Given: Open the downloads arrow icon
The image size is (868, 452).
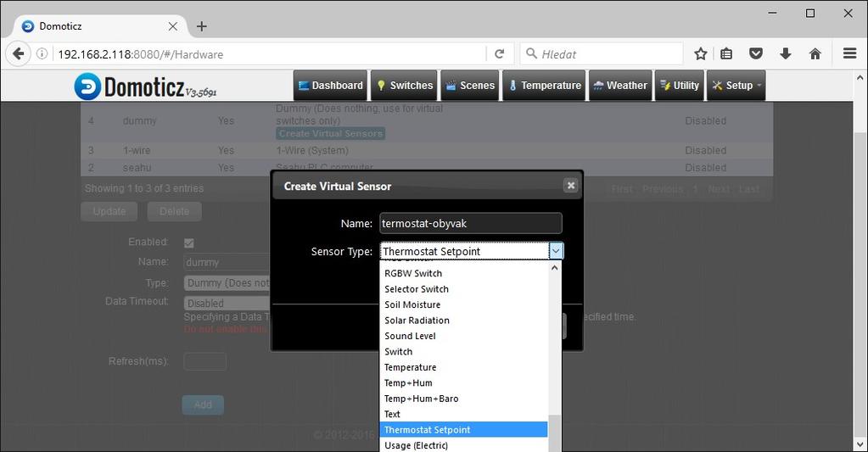Looking at the screenshot, I should click(x=785, y=53).
